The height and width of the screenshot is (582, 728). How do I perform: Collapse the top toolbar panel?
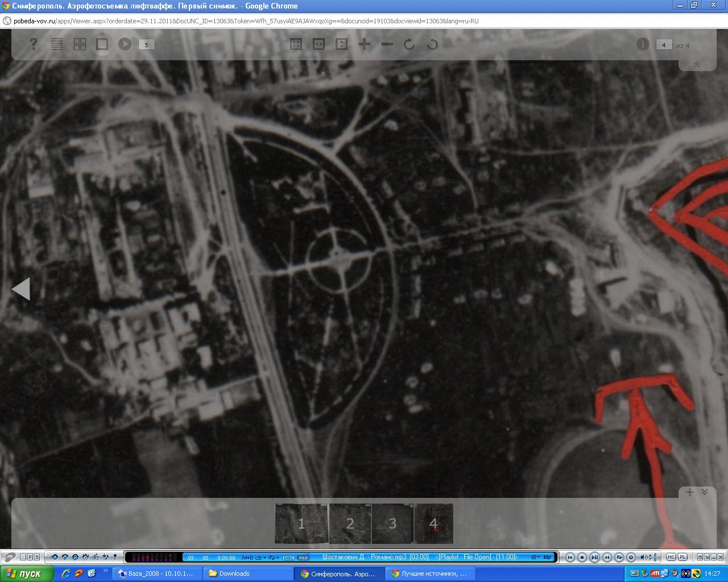tap(696, 65)
